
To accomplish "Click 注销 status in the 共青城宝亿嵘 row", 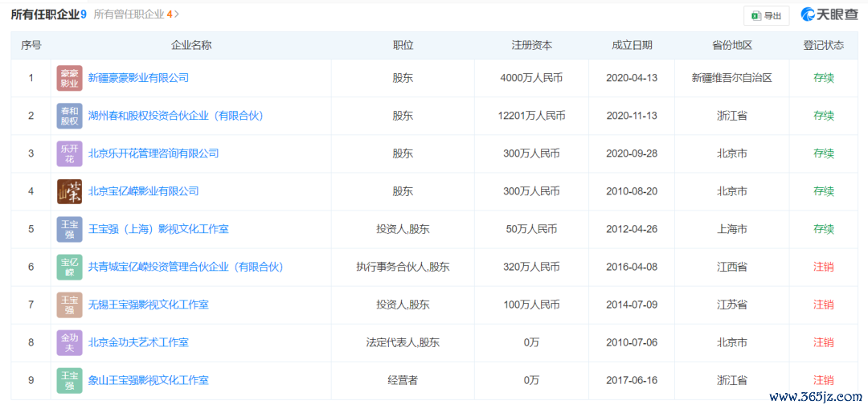I will pos(824,267).
